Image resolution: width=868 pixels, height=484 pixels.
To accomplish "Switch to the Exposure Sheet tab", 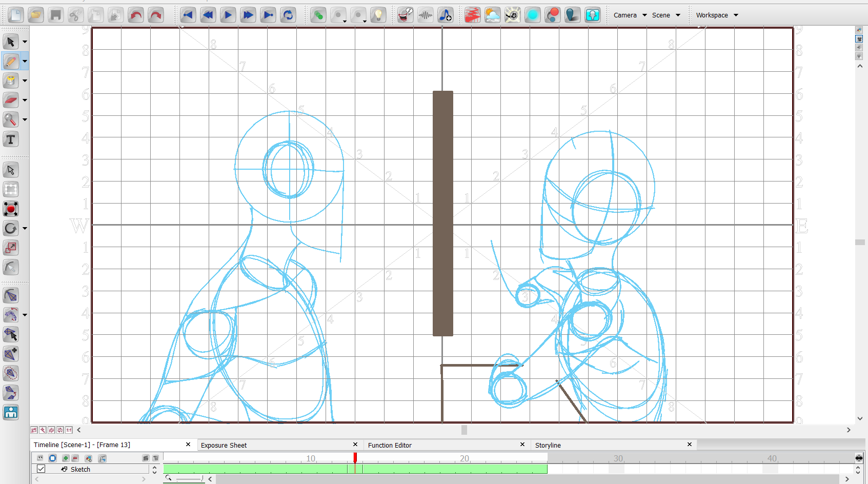I will point(224,445).
